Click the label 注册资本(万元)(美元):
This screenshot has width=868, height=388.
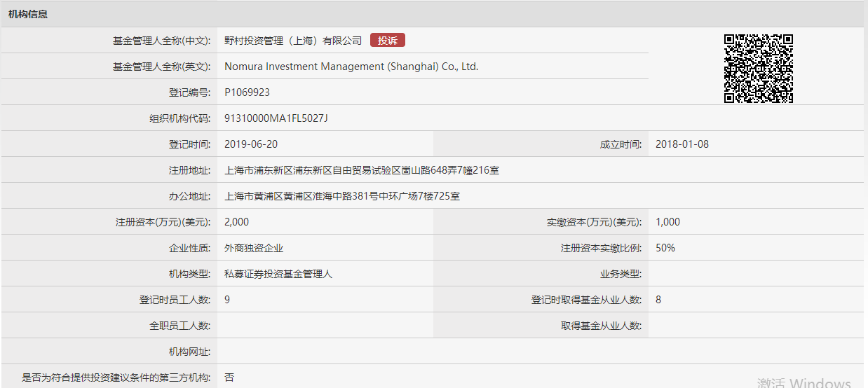(163, 222)
